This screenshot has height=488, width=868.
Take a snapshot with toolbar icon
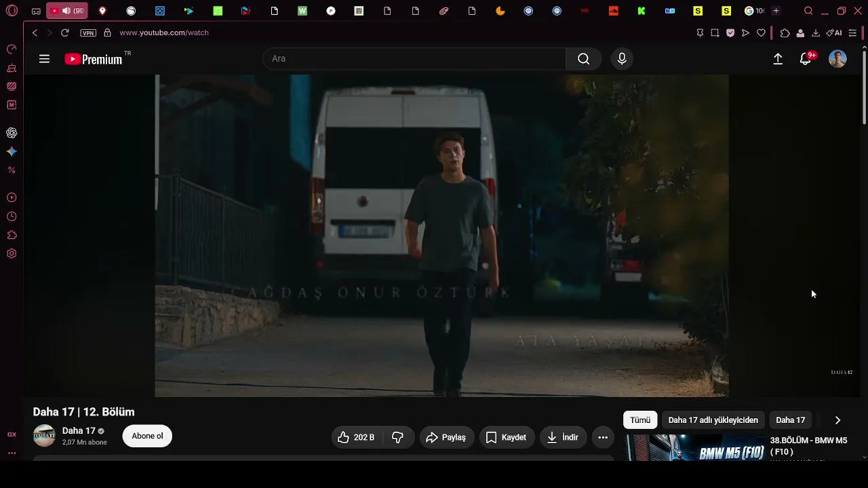tap(715, 33)
